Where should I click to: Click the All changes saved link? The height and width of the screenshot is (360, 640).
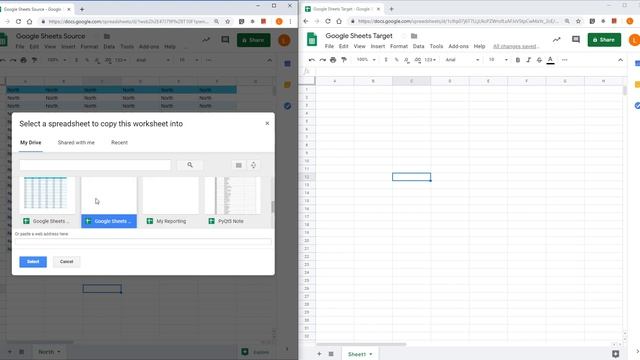click(x=515, y=47)
